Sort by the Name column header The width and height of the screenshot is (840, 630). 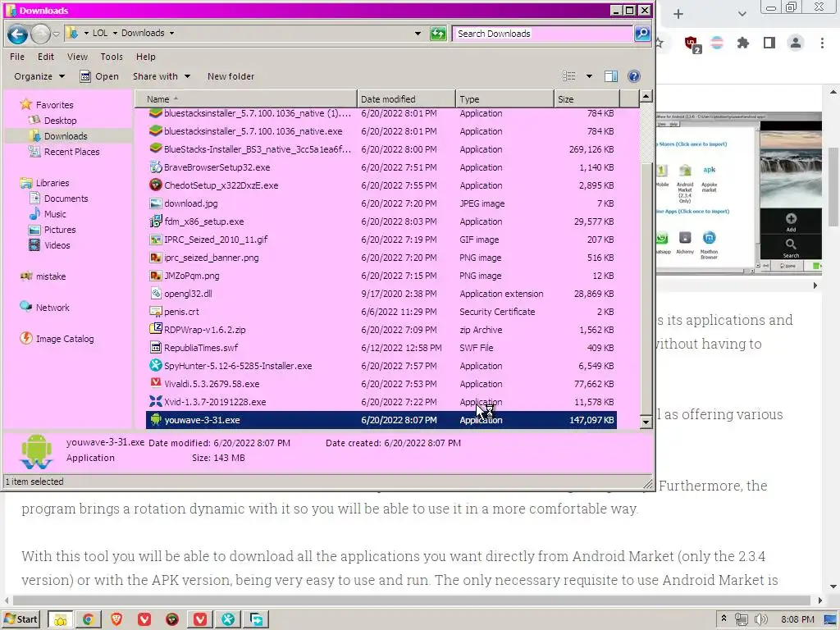tap(246, 99)
